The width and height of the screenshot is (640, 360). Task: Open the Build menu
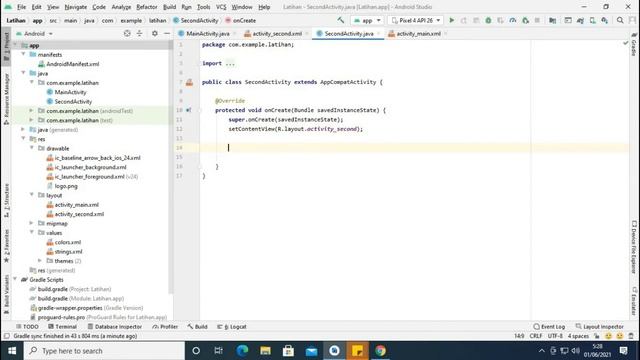coord(169,7)
